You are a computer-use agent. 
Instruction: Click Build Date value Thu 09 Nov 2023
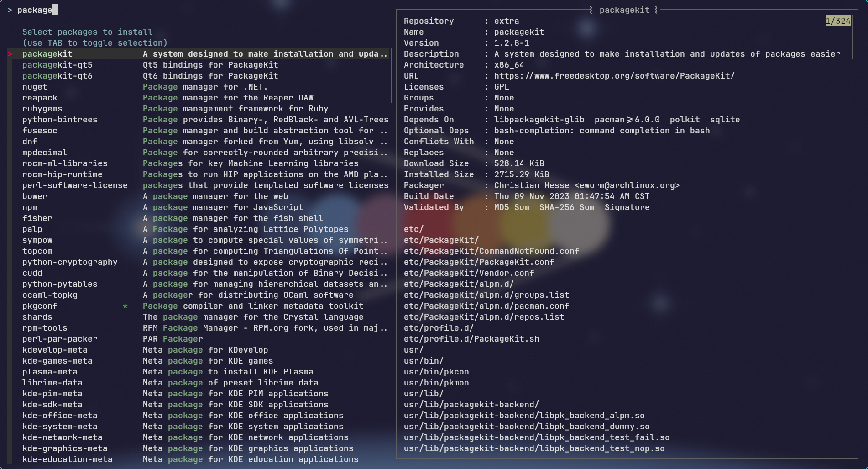572,196
